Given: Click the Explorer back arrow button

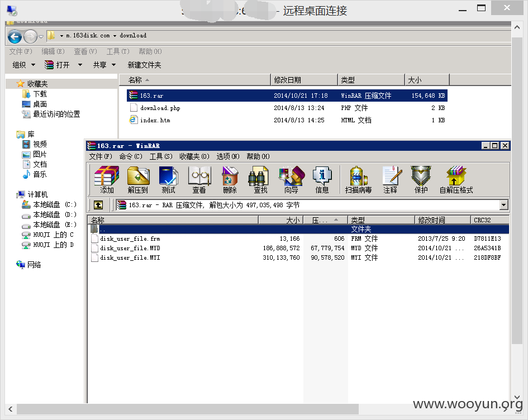Looking at the screenshot, I should [x=15, y=36].
